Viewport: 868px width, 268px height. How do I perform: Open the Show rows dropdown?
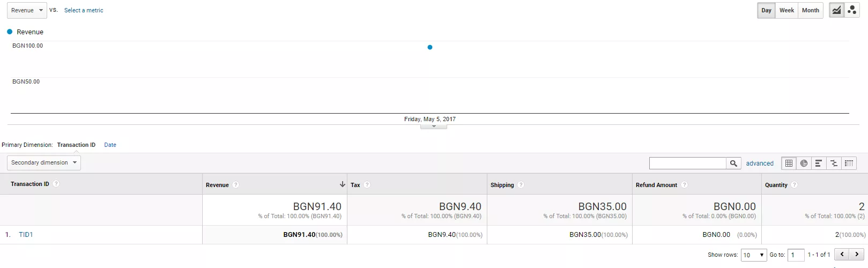[754, 255]
